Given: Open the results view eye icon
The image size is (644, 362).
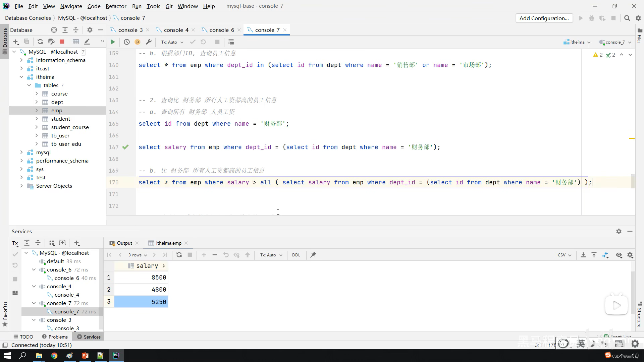Looking at the screenshot, I should tap(619, 255).
